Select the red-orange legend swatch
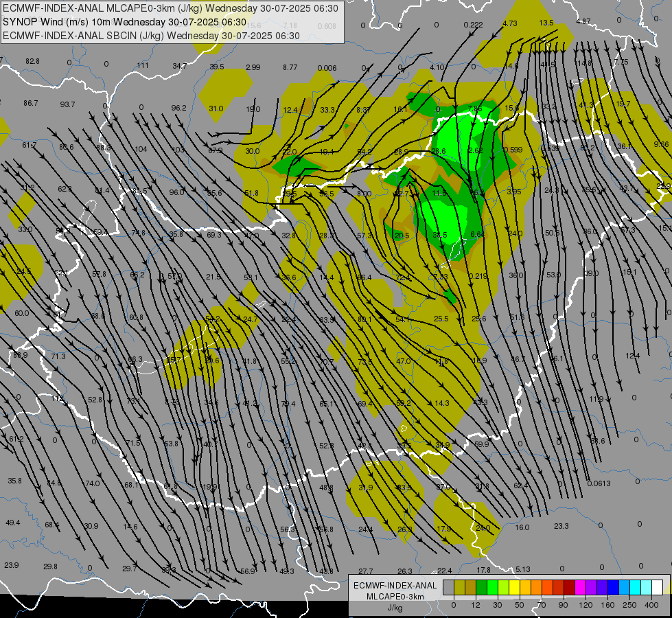The image size is (672, 618). (547, 588)
